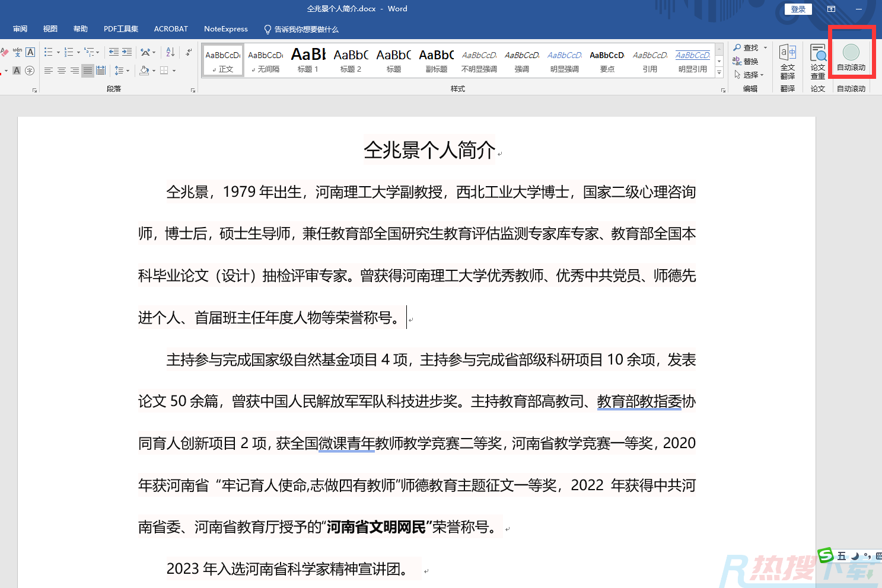Open the ACROBAT ribbon tab
Screen dimensions: 882x588
[171, 28]
